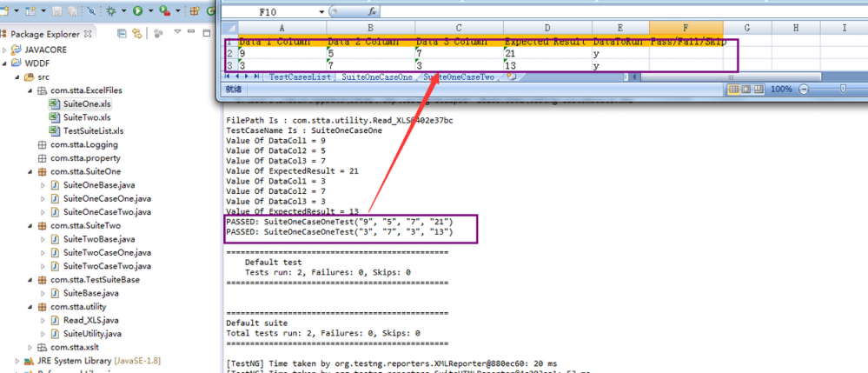The height and width of the screenshot is (373, 868).
Task: Click the Save All icon in Eclipse toolbar
Action: tap(72, 10)
